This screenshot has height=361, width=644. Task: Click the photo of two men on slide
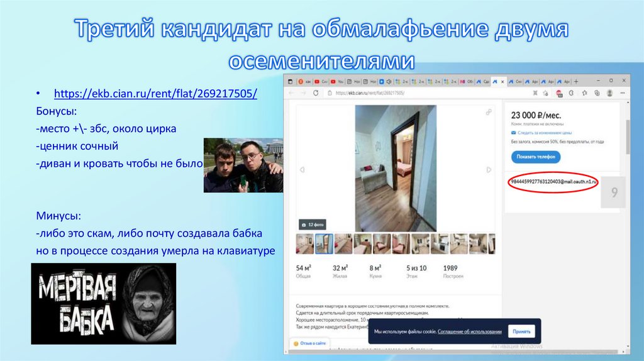[243, 165]
